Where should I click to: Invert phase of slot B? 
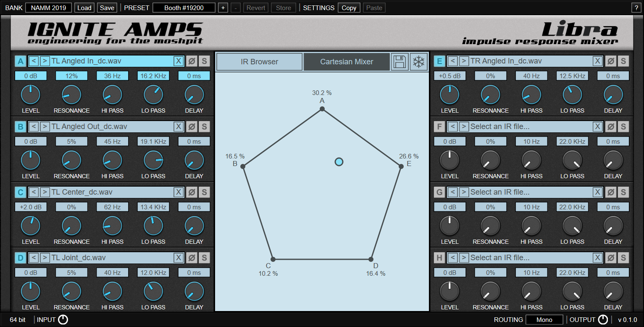192,127
